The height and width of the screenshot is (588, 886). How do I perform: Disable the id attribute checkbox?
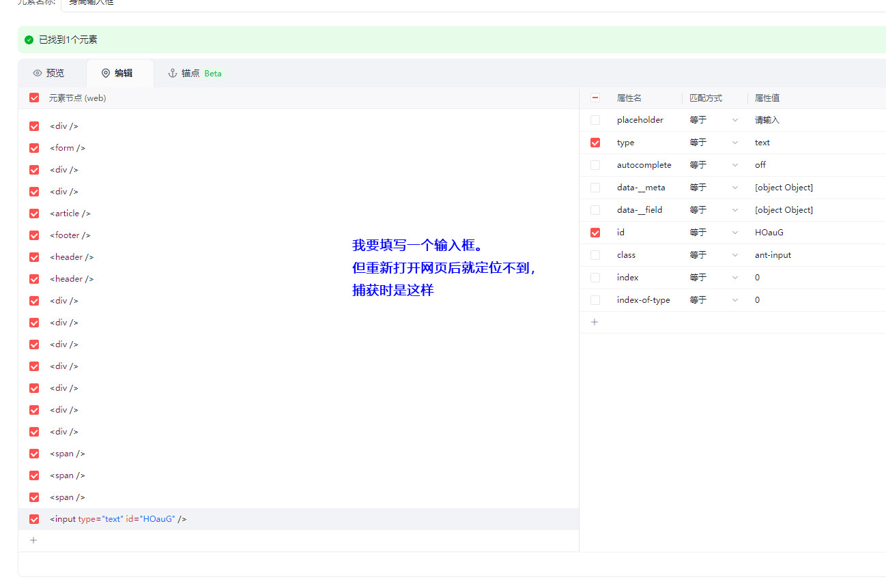coord(595,233)
